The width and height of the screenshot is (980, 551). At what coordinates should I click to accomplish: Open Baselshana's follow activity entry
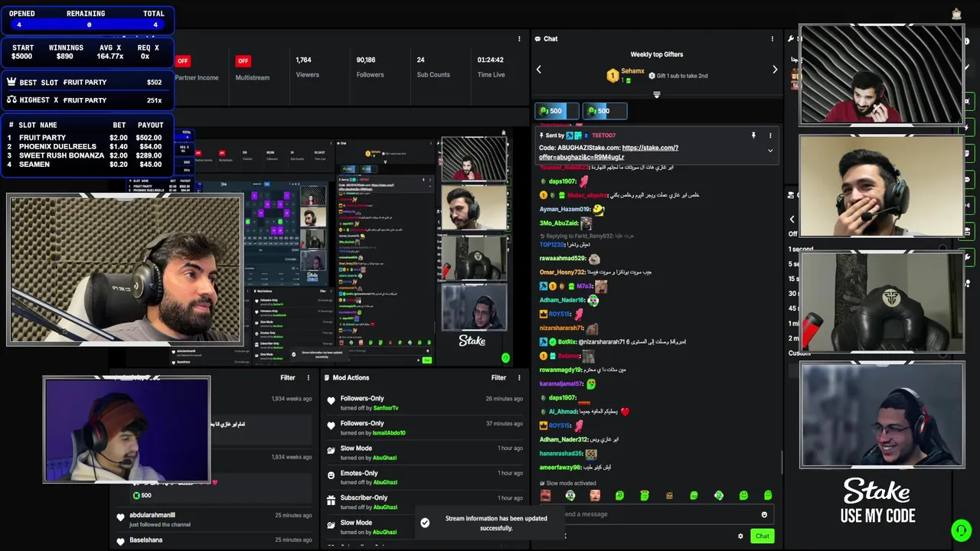tap(214, 540)
